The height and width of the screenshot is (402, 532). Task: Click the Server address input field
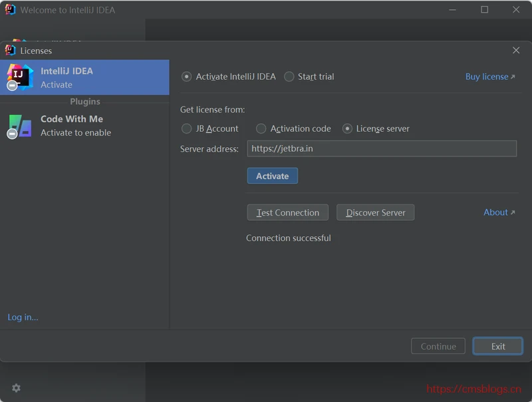381,148
